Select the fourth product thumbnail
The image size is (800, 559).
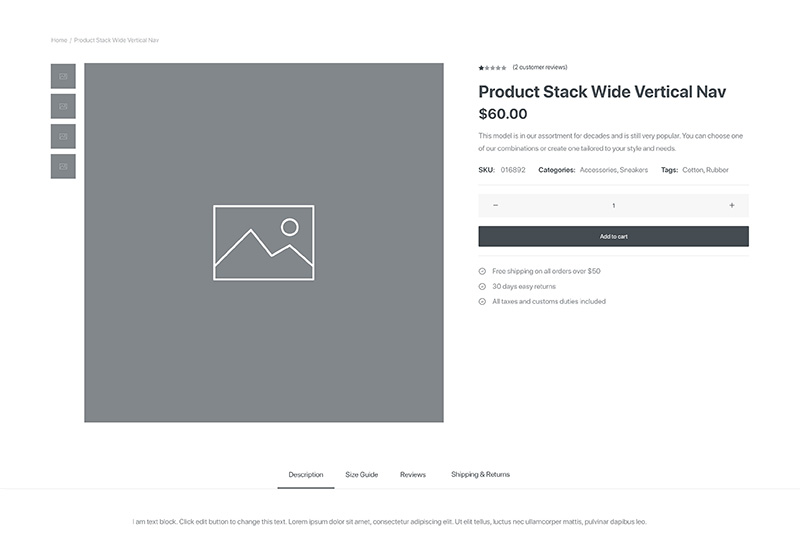(63, 166)
